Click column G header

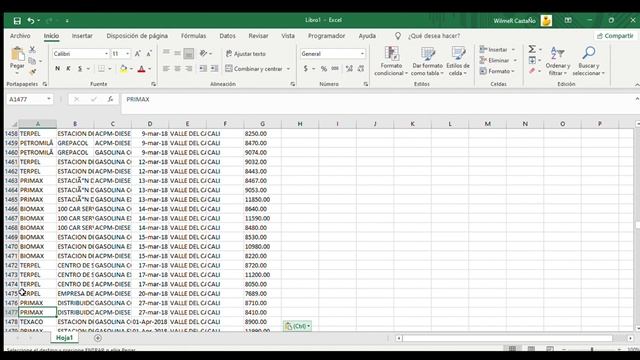click(x=262, y=124)
